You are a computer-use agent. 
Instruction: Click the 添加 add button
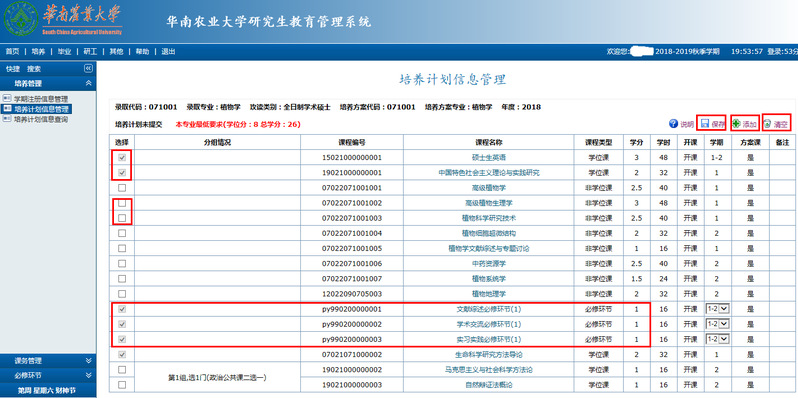pyautogui.click(x=745, y=124)
